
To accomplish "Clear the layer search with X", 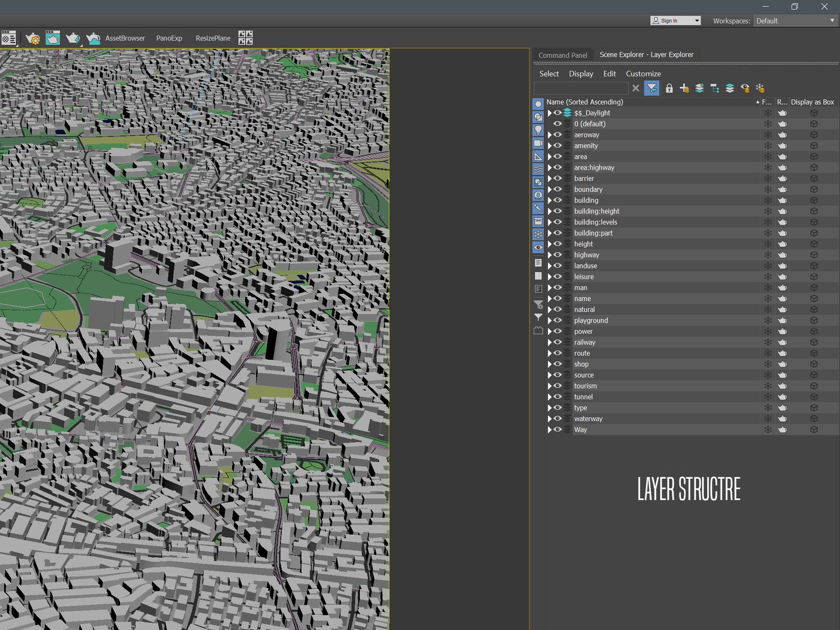I will tap(636, 88).
